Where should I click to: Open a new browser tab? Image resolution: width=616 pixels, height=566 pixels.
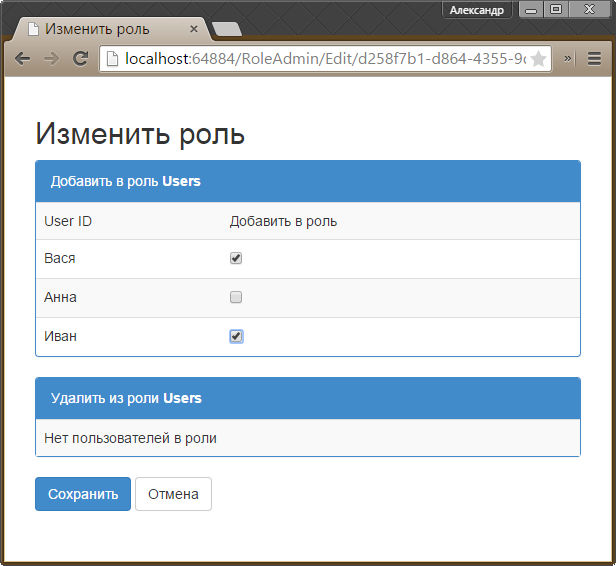pyautogui.click(x=227, y=29)
